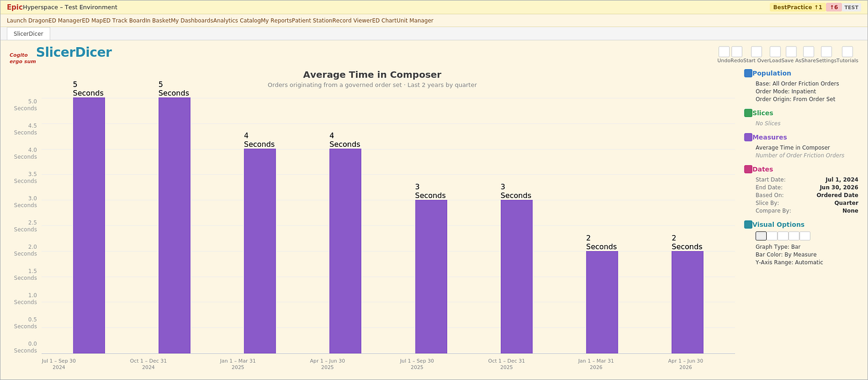
Task: Click the pink Dates section icon
Action: click(x=748, y=169)
